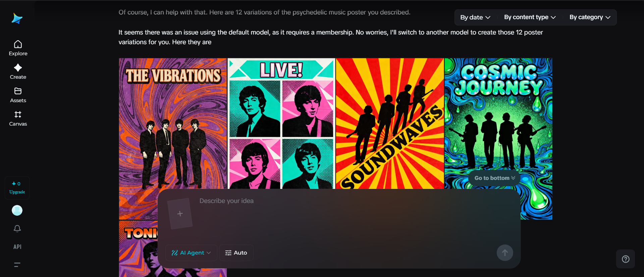
Task: Open the Assets folder
Action: click(x=18, y=95)
